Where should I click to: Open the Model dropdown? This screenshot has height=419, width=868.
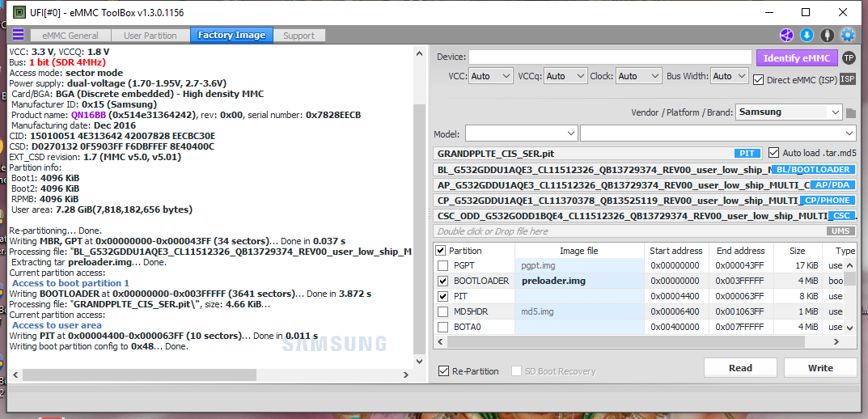(x=522, y=134)
